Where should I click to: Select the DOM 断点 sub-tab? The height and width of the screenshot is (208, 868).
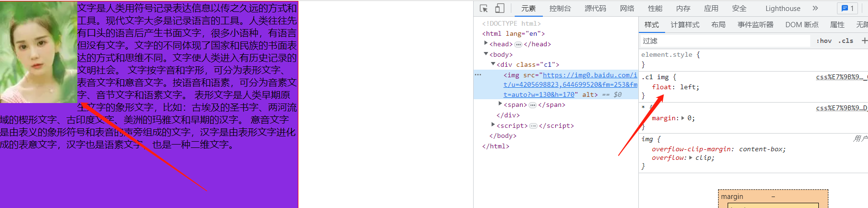[x=802, y=25]
